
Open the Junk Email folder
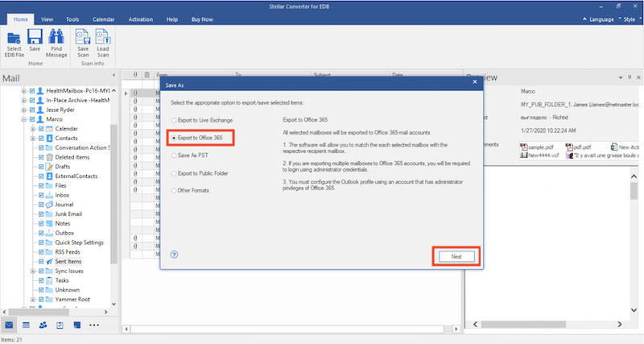(x=68, y=214)
